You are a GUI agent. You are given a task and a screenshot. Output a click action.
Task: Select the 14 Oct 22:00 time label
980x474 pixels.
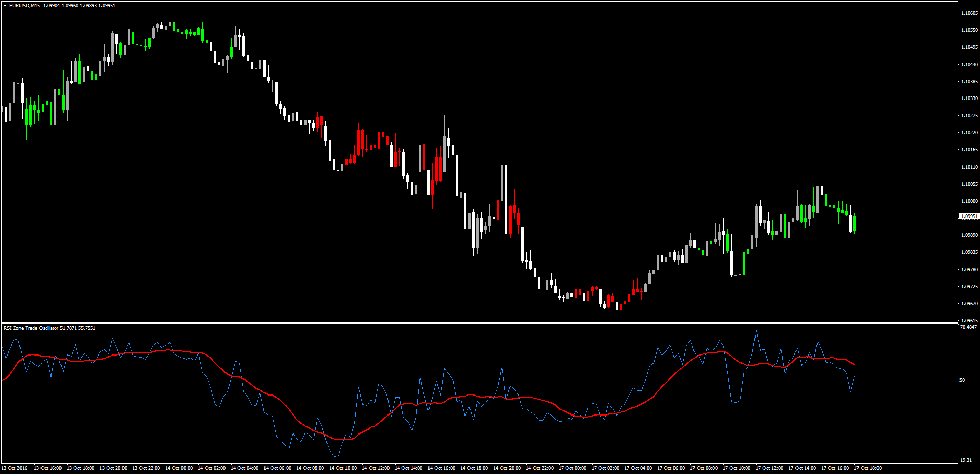[540, 468]
